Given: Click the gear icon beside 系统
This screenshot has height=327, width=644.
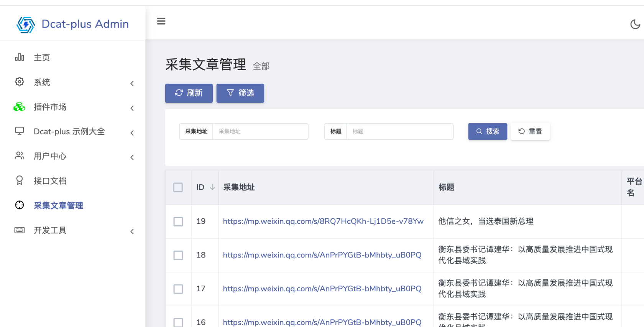Looking at the screenshot, I should click(20, 82).
